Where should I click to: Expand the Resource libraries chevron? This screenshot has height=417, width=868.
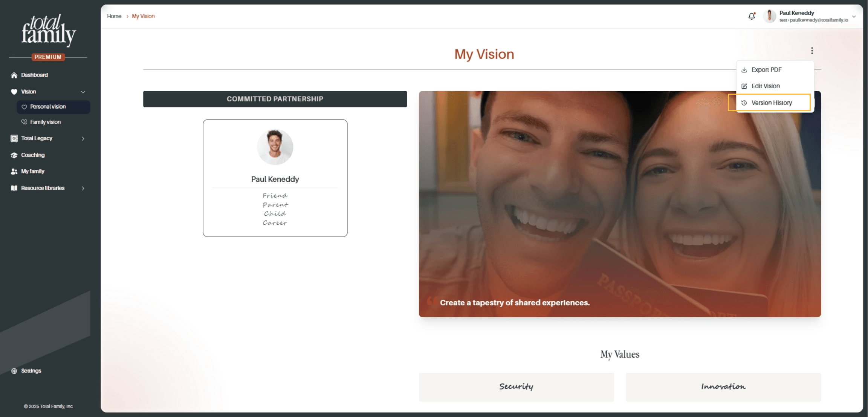point(83,188)
